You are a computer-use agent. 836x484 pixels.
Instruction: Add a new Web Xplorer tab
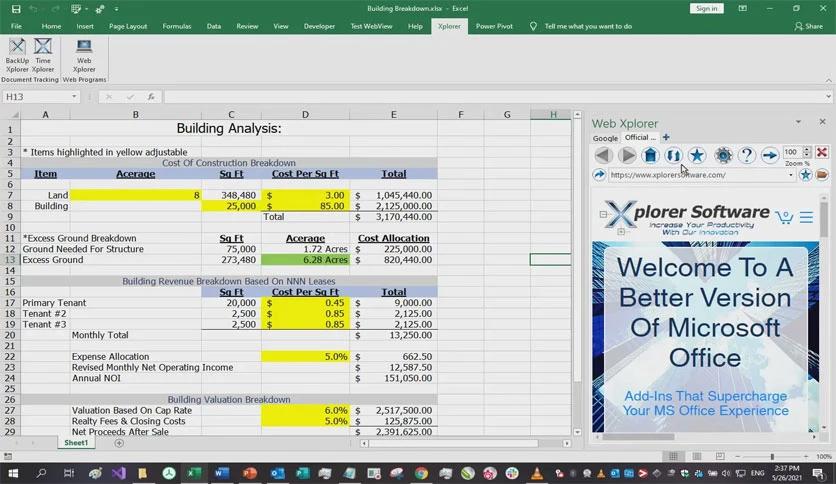pos(666,138)
